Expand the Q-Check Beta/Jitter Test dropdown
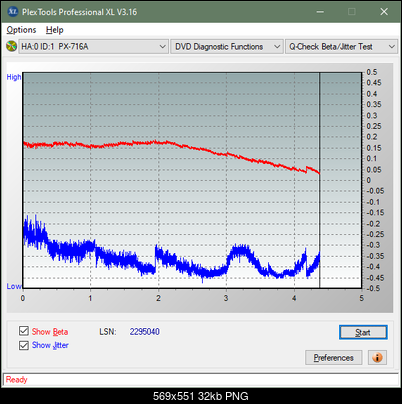 point(342,47)
